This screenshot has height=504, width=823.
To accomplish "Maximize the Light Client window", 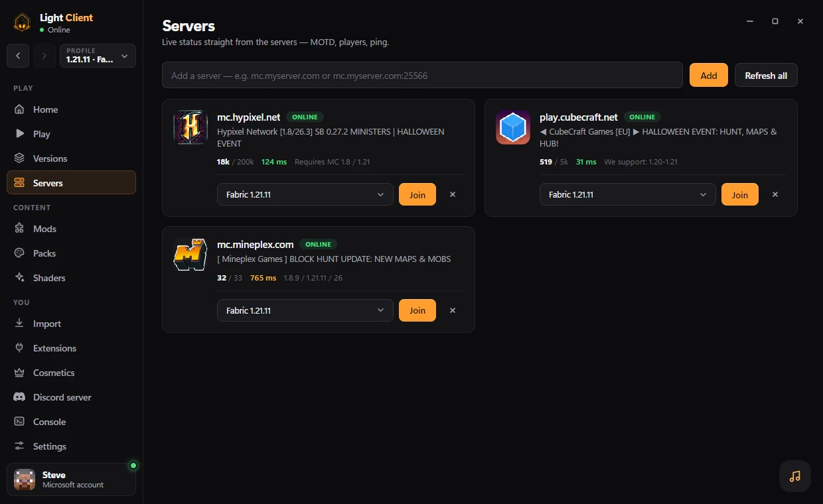I will pyautogui.click(x=775, y=21).
